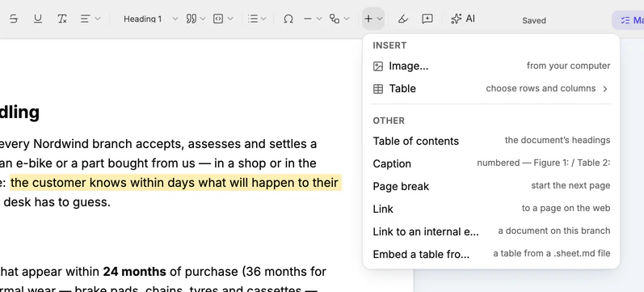This screenshot has width=644, height=292.
Task: Click the "a table from a .sheet.md file" hint
Action: pos(552,253)
